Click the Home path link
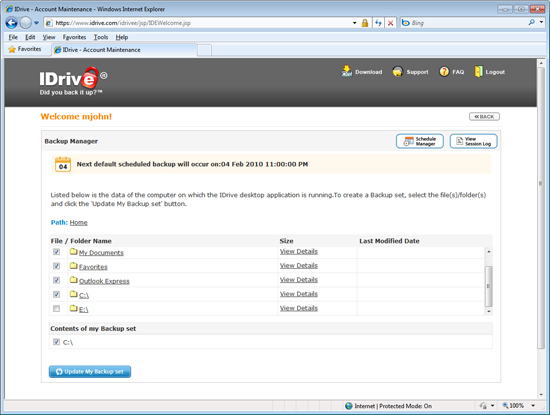 (x=79, y=222)
